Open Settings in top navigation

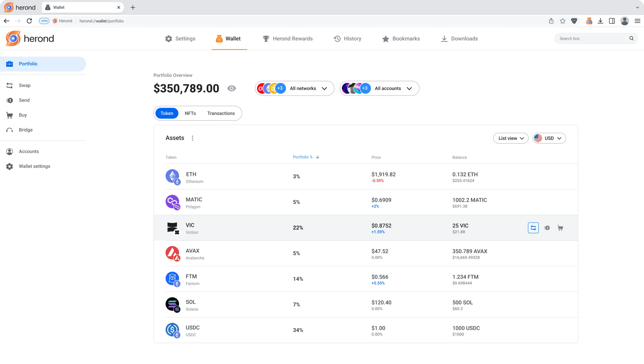180,38
